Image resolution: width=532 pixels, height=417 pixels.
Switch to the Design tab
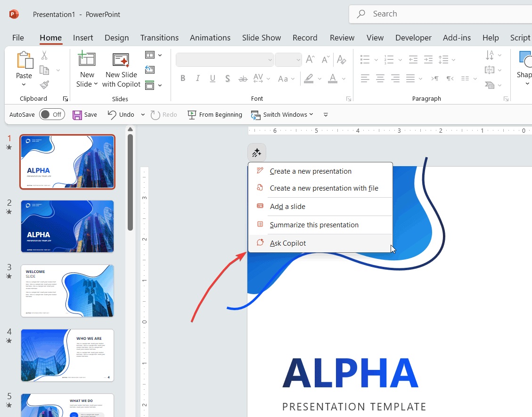116,38
